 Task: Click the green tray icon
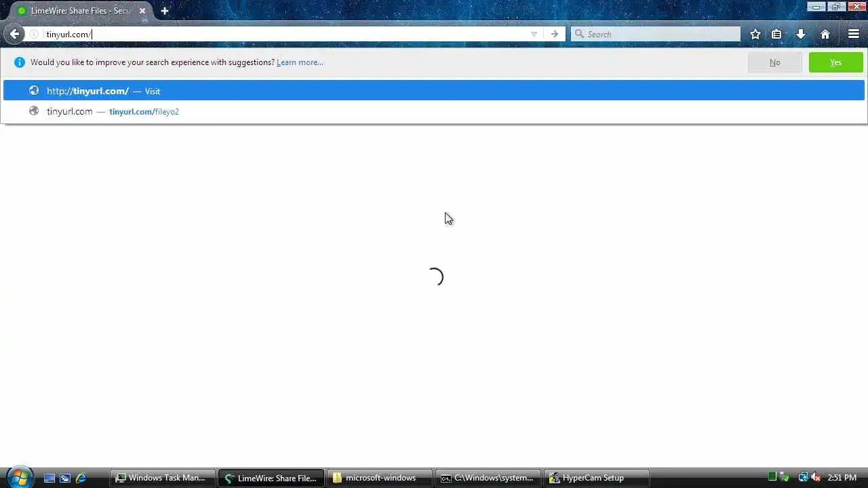772,477
